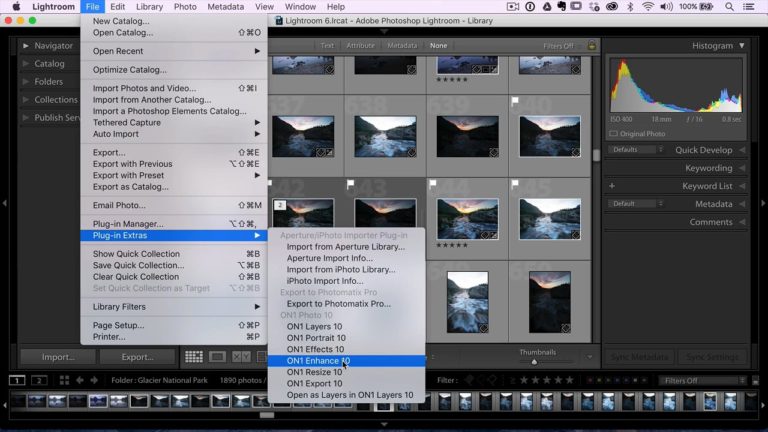This screenshot has height=432, width=768.
Task: Toggle the flag on thumbnail 645
Action: click(x=515, y=185)
